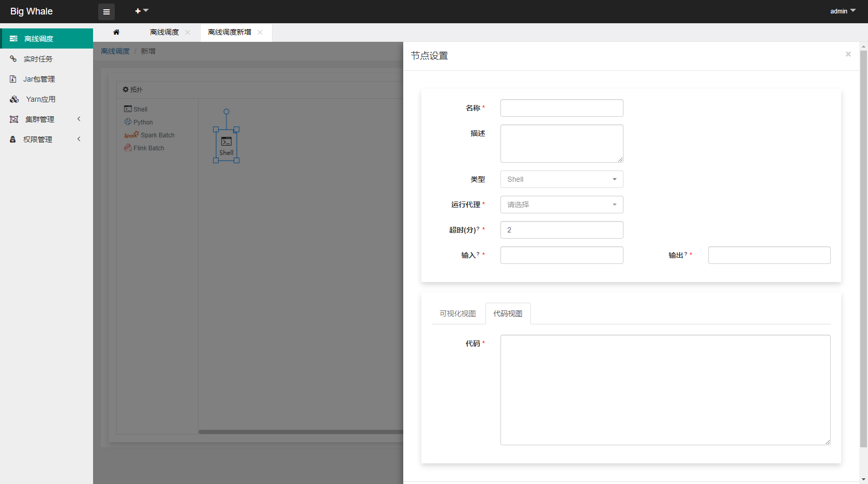The height and width of the screenshot is (484, 868).
Task: Close the 节点设置 panel
Action: (x=848, y=54)
